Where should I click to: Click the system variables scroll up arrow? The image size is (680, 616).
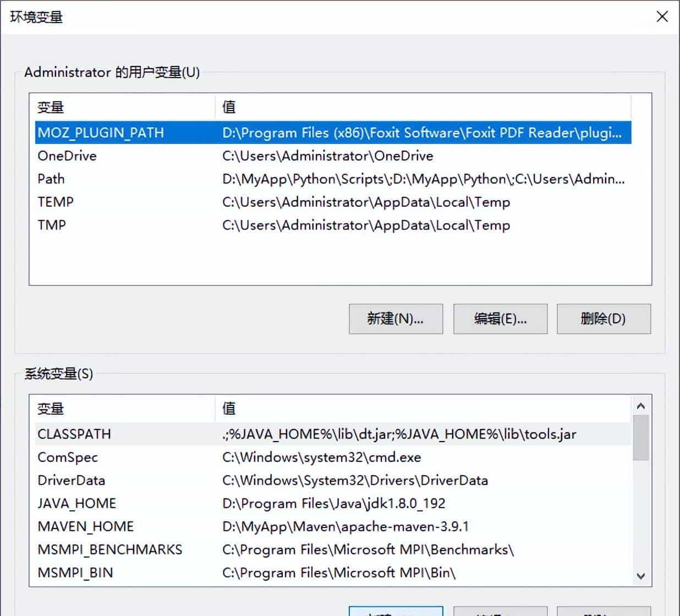640,406
